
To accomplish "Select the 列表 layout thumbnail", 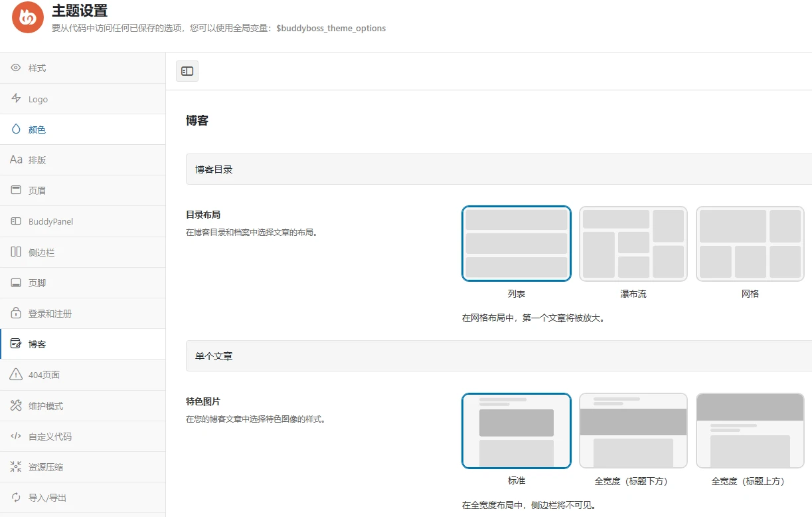I will point(516,243).
